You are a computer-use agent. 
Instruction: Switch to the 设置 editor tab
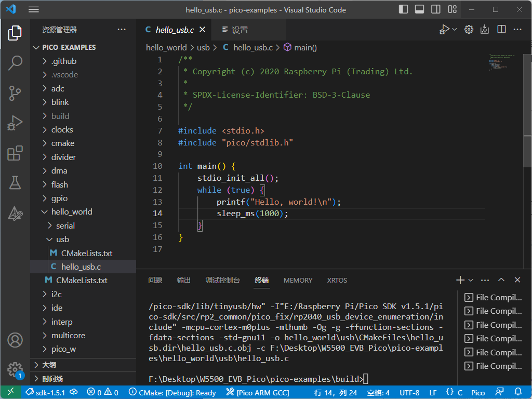[x=240, y=30]
